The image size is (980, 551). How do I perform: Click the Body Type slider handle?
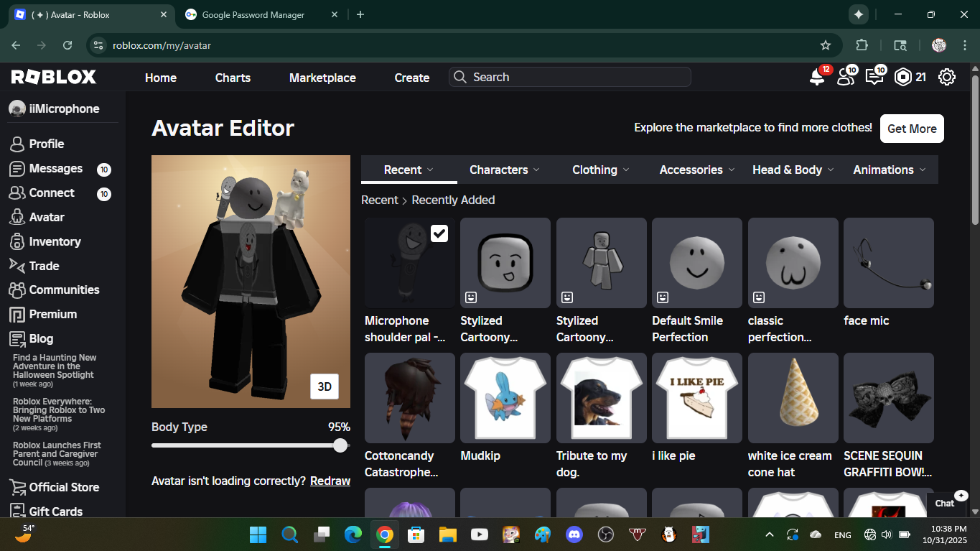click(x=340, y=445)
